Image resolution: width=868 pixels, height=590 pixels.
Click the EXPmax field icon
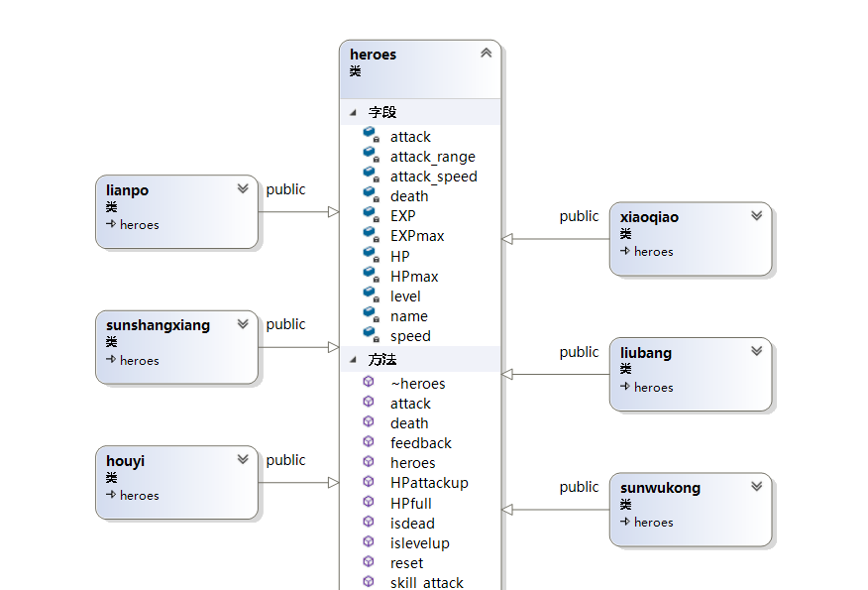pos(371,234)
